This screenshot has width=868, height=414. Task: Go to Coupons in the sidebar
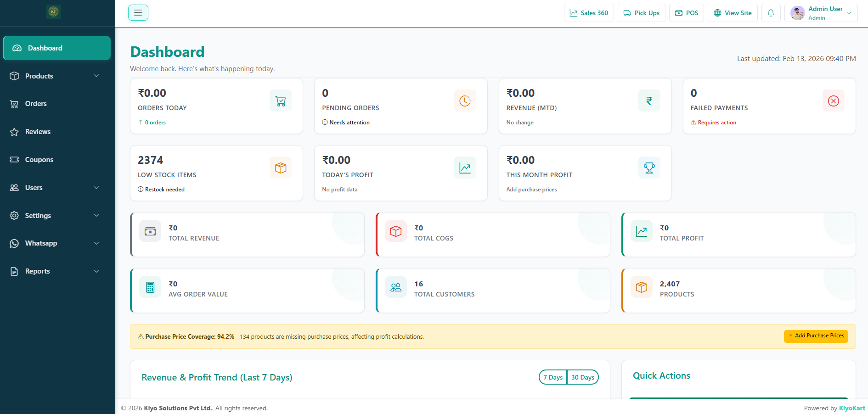[x=39, y=160]
